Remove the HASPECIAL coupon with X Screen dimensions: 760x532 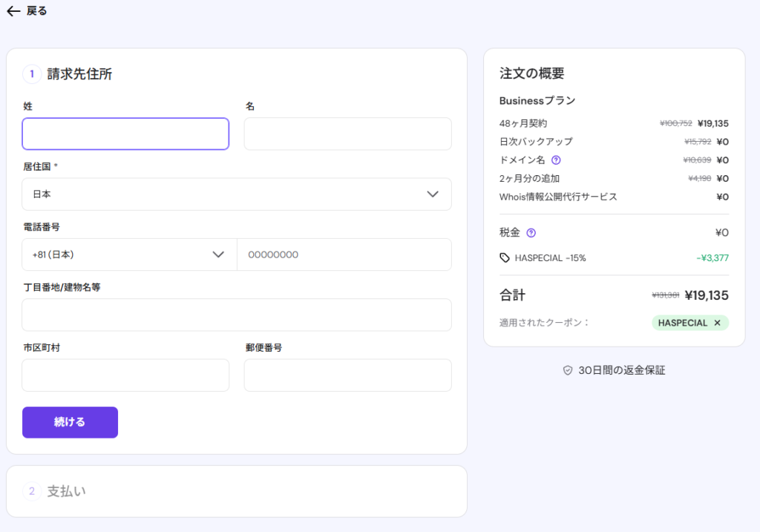click(717, 323)
